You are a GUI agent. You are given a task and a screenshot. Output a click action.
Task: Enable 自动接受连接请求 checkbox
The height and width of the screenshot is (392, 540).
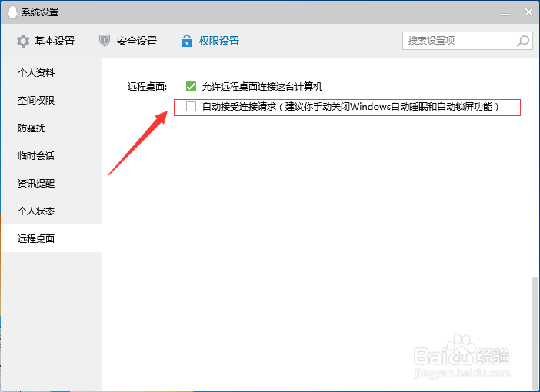(x=191, y=107)
